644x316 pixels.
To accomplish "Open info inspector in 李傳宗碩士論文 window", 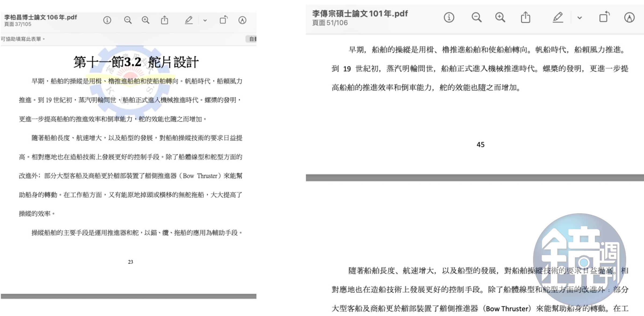I will 449,17.
